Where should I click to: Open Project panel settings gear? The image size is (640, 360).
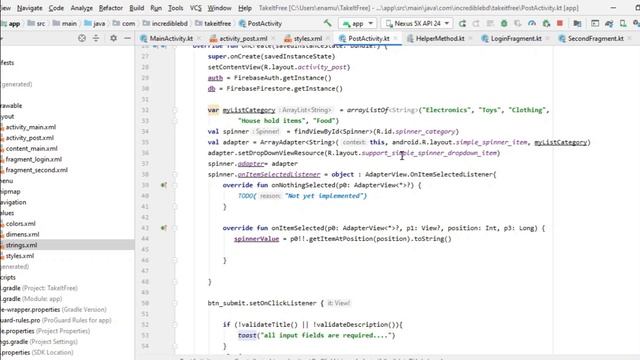[113, 38]
